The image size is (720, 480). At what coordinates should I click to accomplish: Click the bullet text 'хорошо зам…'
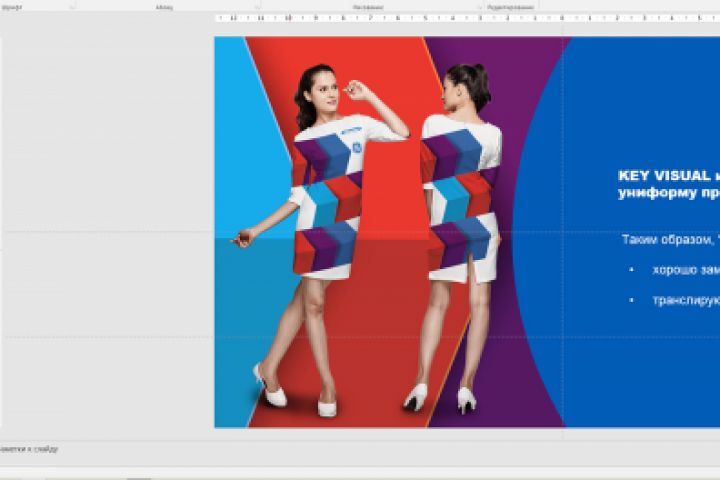point(686,270)
